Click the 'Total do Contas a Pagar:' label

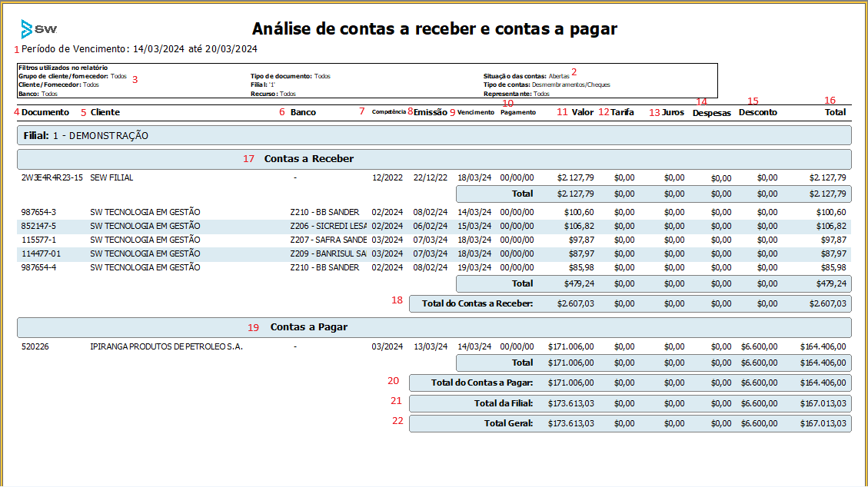click(482, 383)
